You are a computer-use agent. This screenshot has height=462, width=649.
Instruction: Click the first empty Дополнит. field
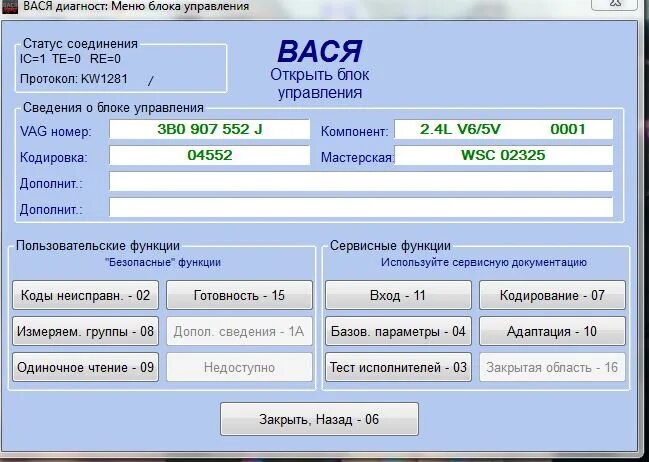click(x=361, y=181)
